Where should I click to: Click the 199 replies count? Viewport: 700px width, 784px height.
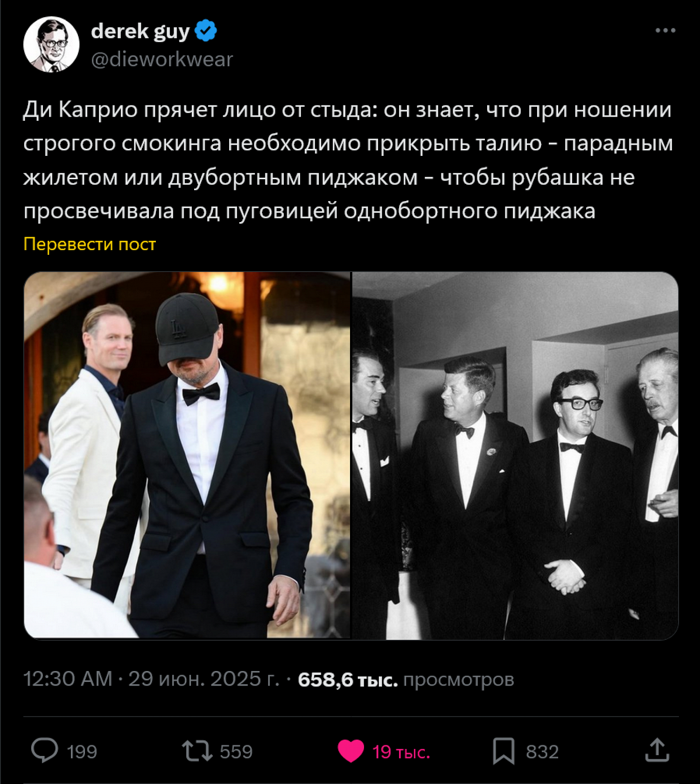[82, 752]
